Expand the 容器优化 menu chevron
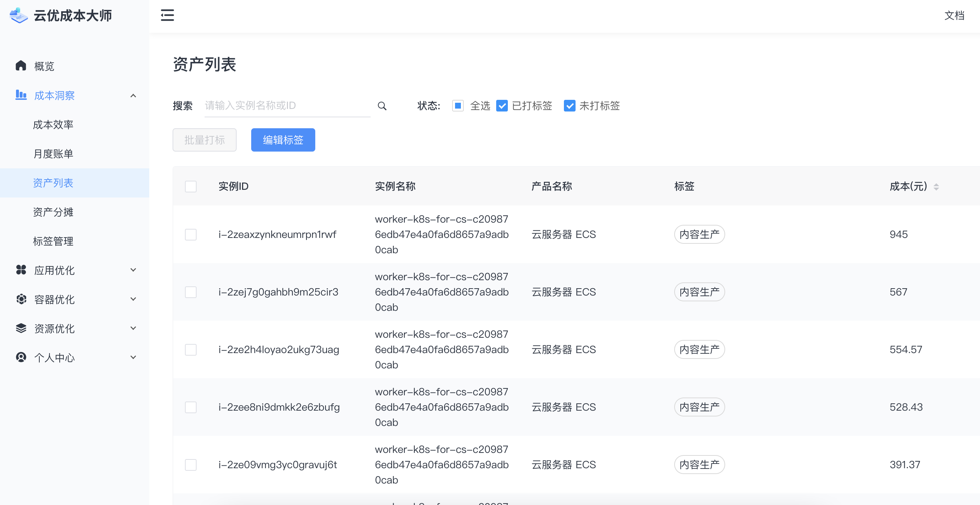 coord(133,299)
